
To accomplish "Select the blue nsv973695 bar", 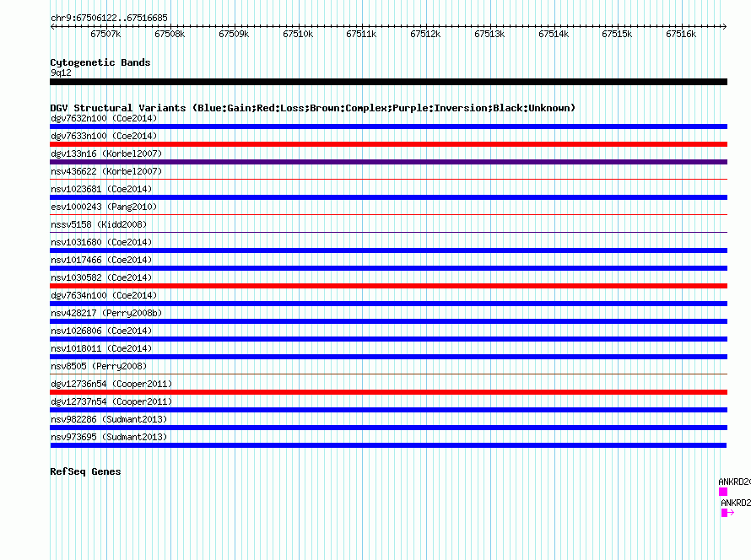I will pyautogui.click(x=388, y=445).
